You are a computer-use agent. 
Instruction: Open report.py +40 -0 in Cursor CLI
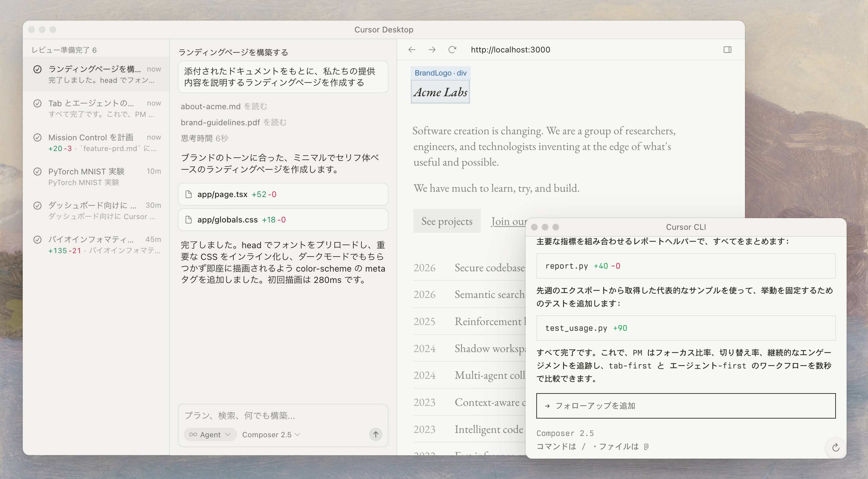pyautogui.click(x=686, y=266)
